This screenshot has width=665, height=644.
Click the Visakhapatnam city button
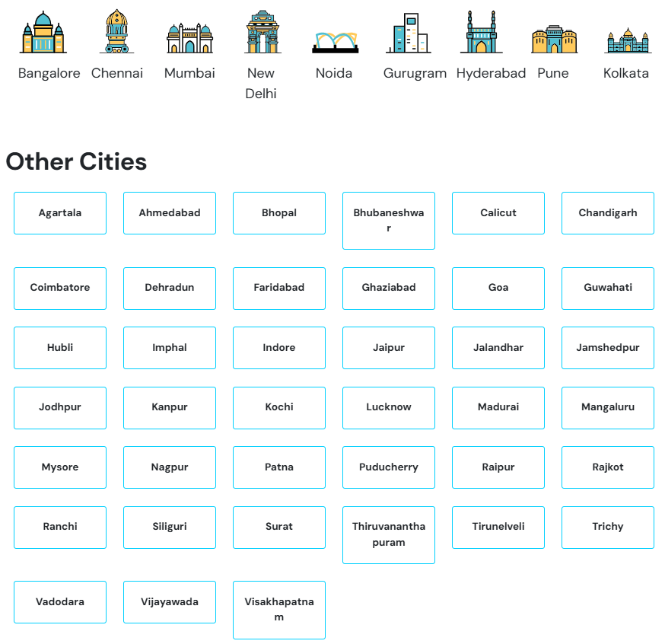[279, 610]
